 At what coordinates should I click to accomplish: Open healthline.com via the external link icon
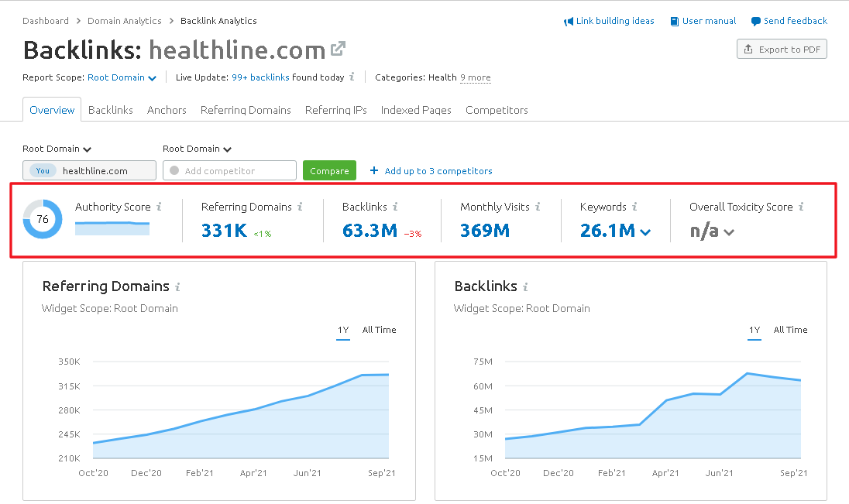click(x=338, y=48)
